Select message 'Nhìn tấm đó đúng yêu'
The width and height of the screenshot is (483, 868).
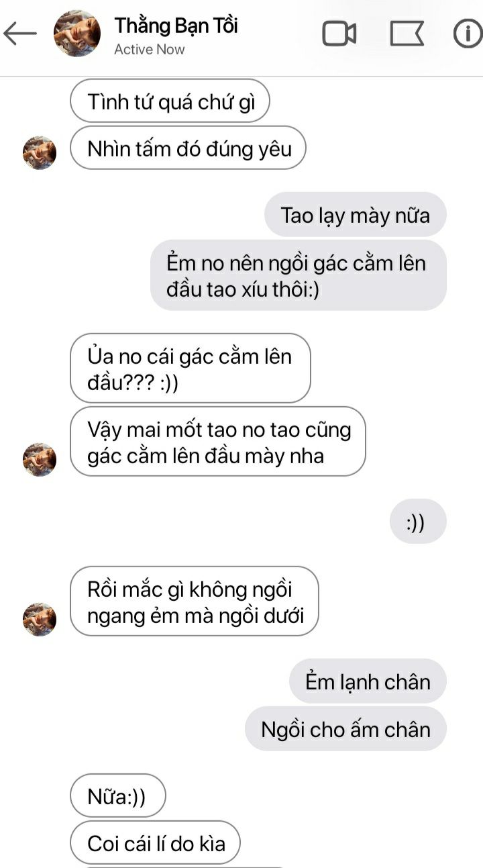coord(188,148)
